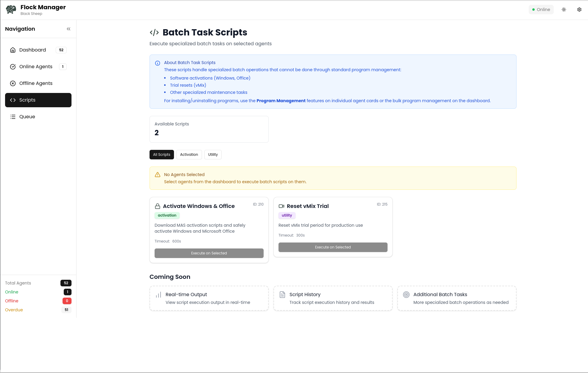This screenshot has width=588, height=373.
Task: Select the Online Agents checkmark icon
Action: coord(13,67)
